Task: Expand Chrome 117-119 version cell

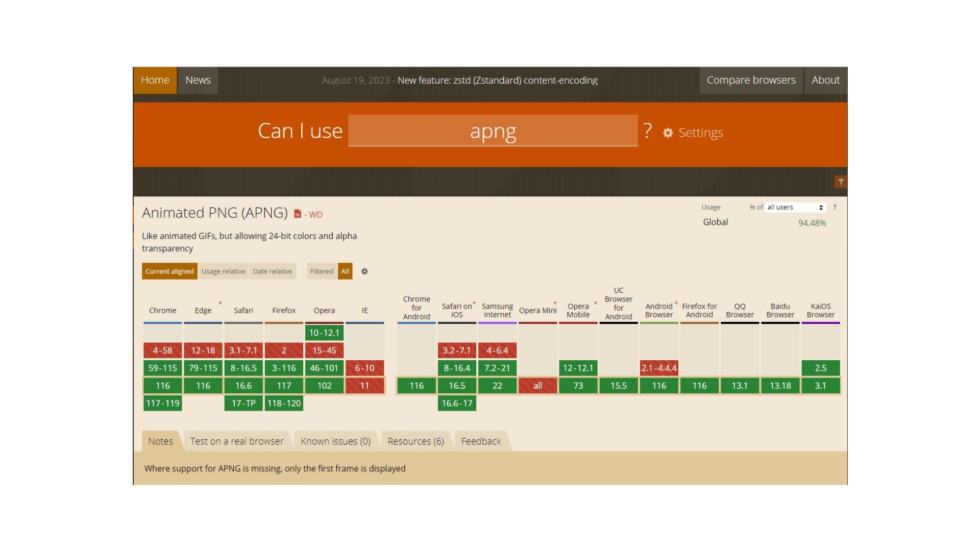Action: (162, 403)
